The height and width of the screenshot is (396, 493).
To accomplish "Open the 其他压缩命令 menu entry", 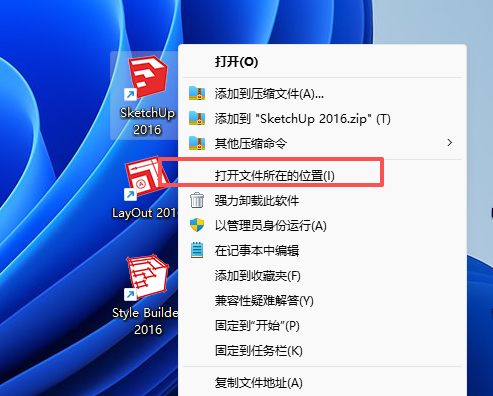I will coord(322,143).
